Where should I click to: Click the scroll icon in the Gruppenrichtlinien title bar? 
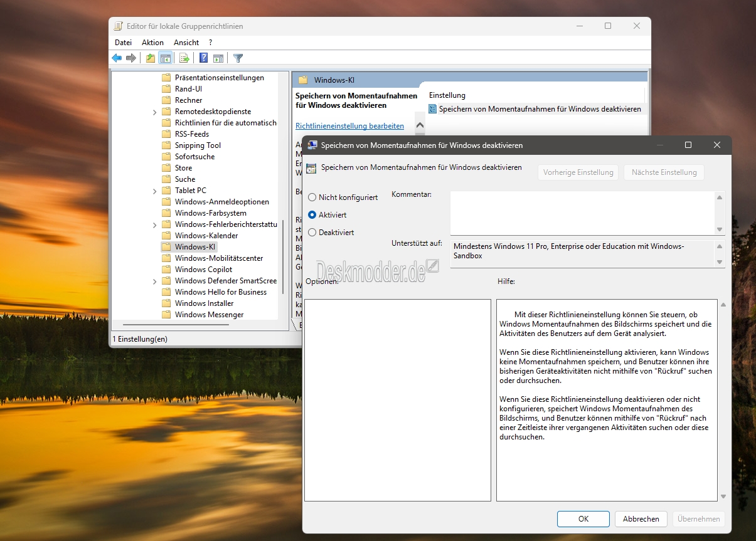(x=119, y=26)
